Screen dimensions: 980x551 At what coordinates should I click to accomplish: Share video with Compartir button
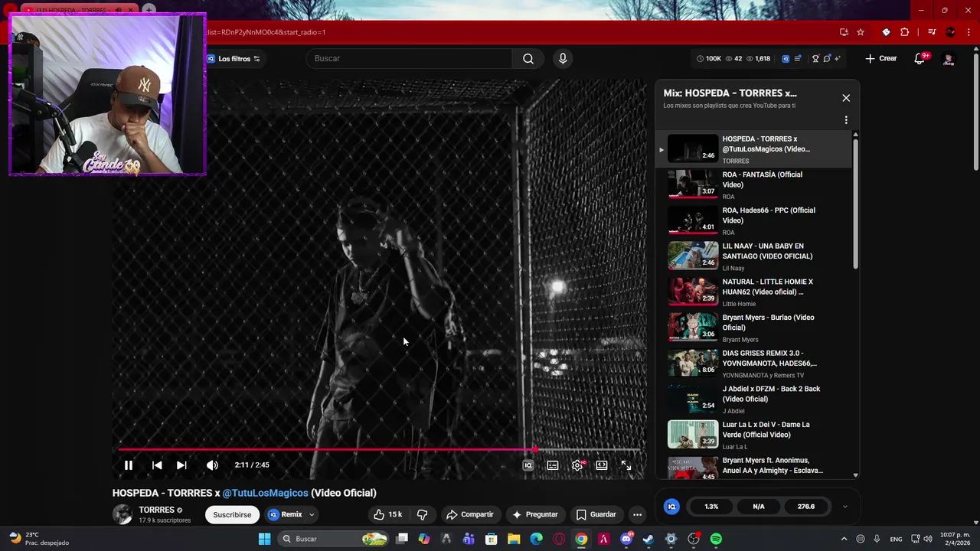tap(470, 515)
